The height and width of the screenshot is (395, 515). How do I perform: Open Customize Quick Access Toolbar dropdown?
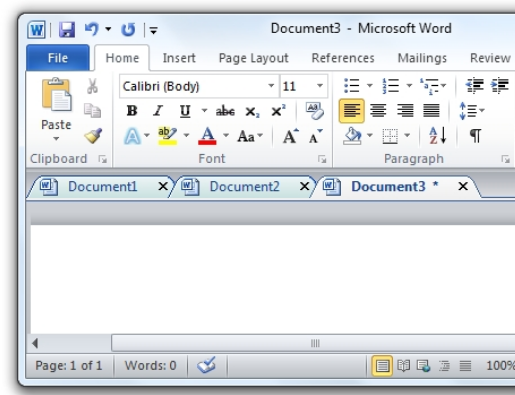[153, 30]
